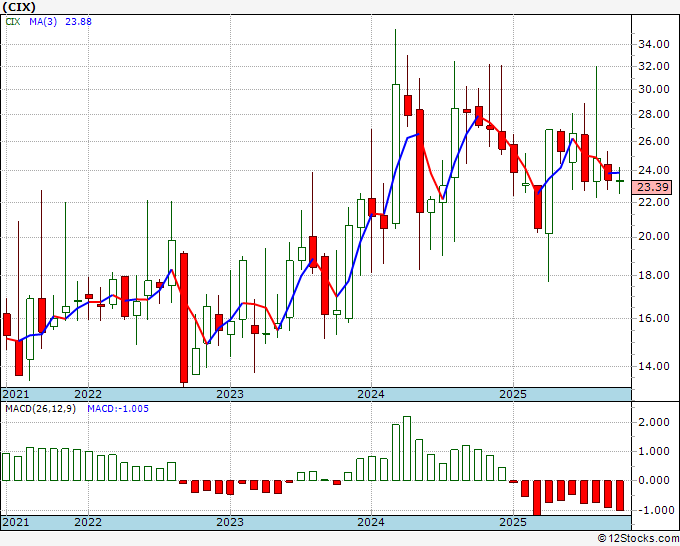Screen dimensions: 680x546
Task: Click the 32.00 price axis label
Action: coord(654,66)
